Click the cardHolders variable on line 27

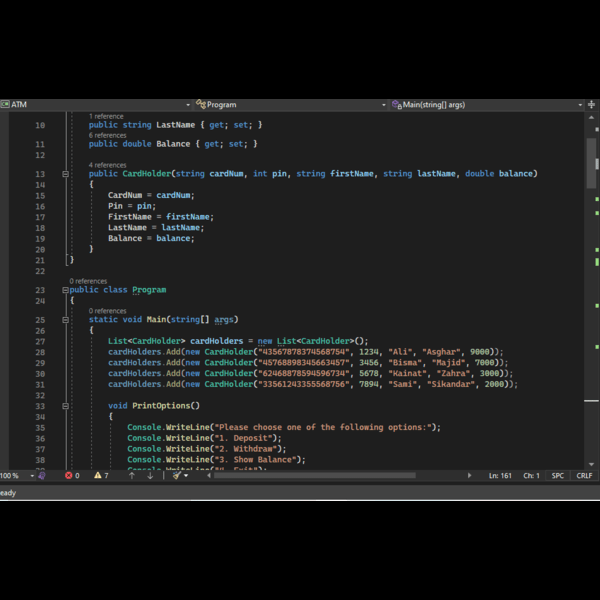click(217, 341)
